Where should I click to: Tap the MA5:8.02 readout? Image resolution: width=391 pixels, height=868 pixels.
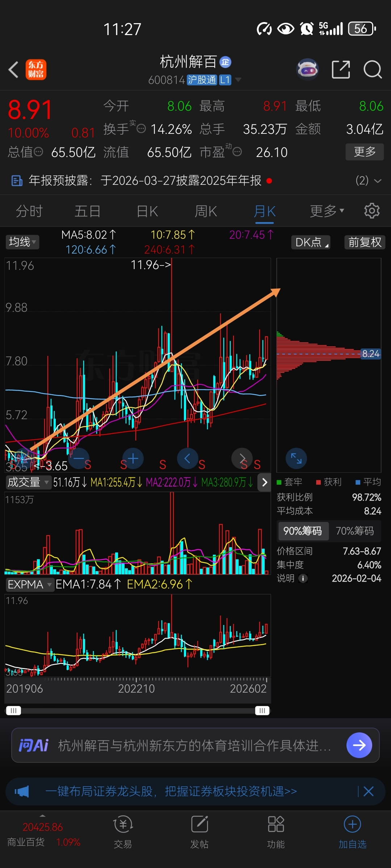click(x=89, y=235)
